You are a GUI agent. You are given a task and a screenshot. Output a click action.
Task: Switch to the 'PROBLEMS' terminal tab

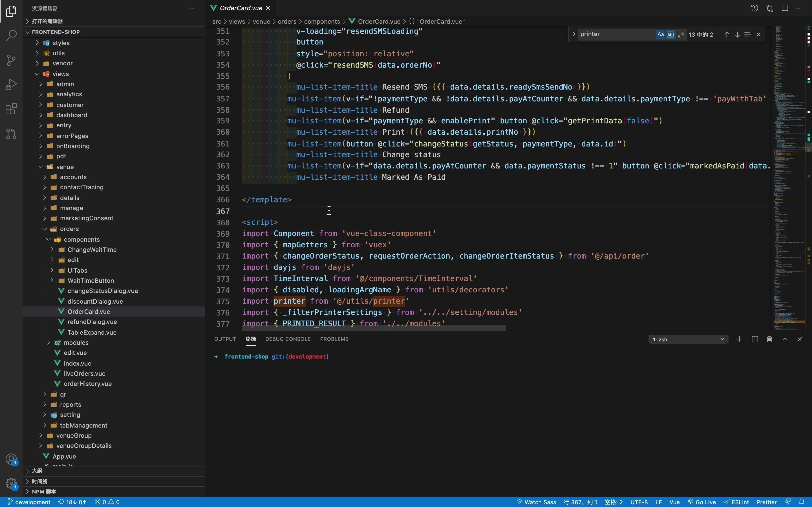point(334,339)
